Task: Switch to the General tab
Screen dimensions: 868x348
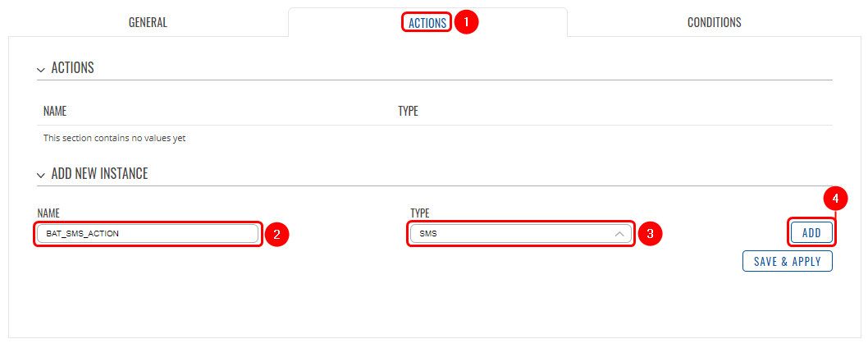Action: 148,23
